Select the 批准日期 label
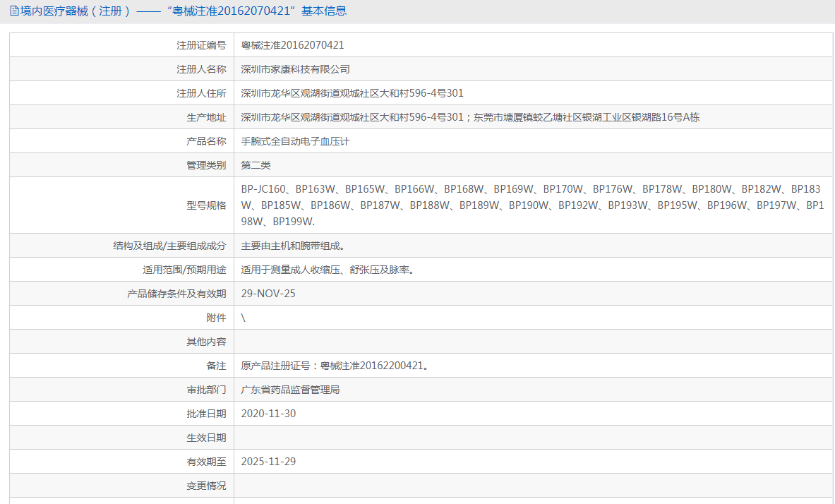 point(206,414)
